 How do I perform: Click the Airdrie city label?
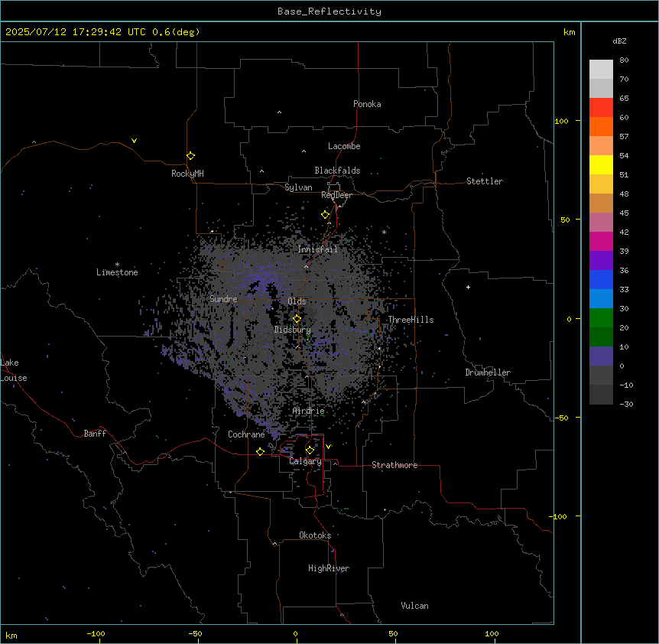(309, 411)
